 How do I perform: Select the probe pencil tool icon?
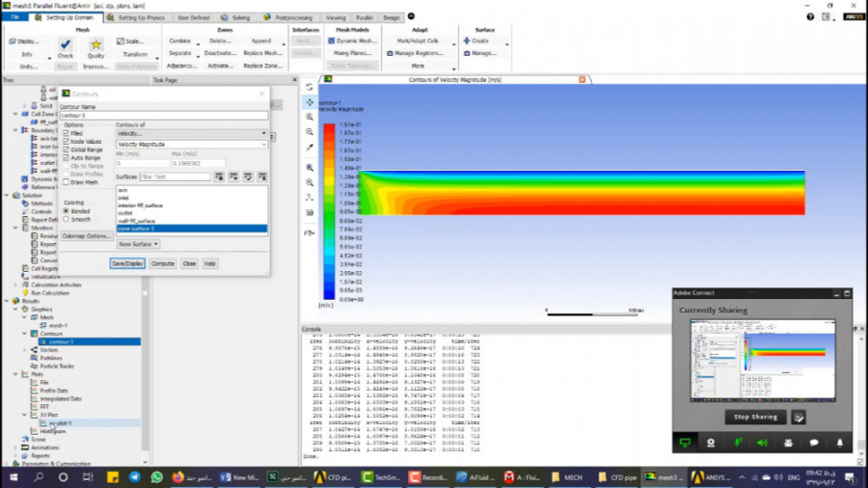(x=310, y=148)
